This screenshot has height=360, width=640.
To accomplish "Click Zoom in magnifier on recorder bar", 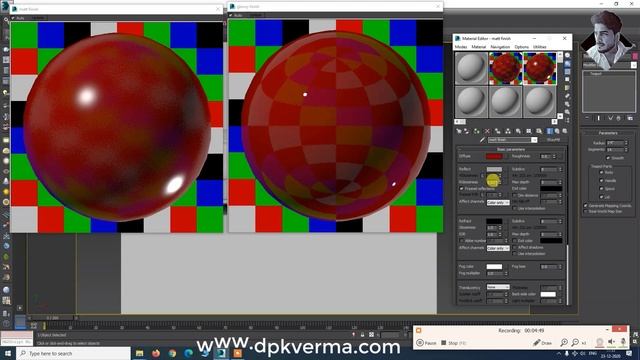I will tap(564, 343).
